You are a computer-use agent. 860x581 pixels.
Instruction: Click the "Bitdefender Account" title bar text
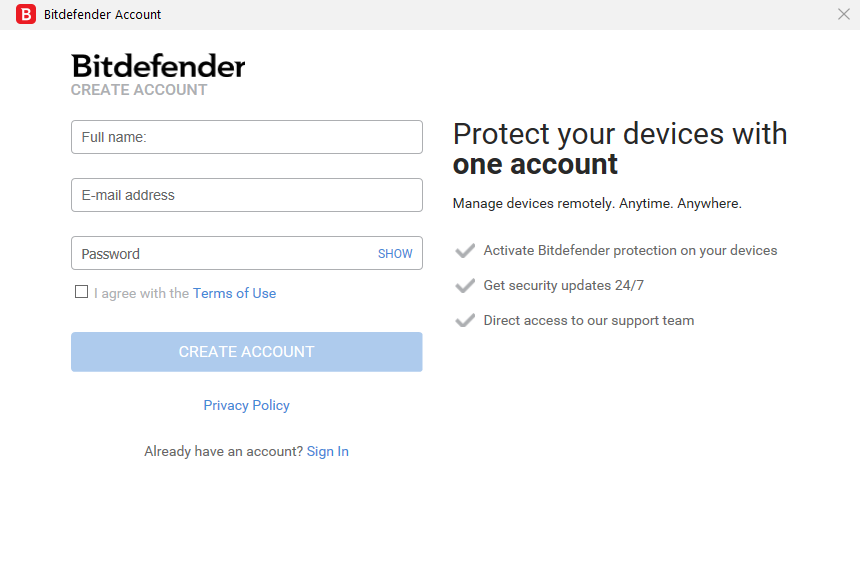tap(102, 14)
